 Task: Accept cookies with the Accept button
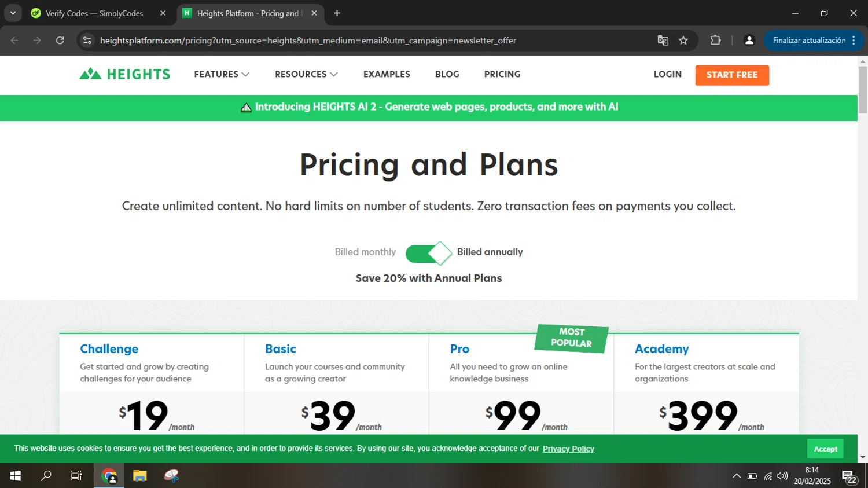[x=825, y=449]
